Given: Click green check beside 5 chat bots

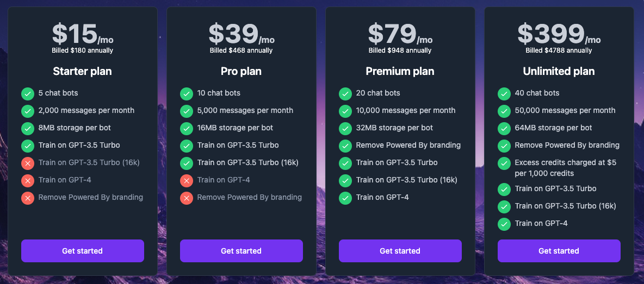Looking at the screenshot, I should [x=28, y=93].
